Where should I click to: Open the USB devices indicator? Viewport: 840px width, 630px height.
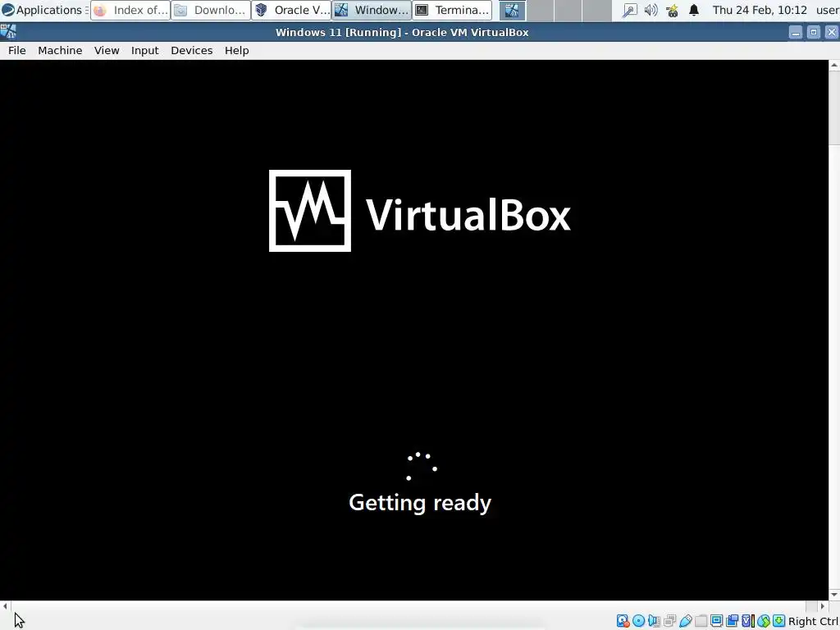686,621
